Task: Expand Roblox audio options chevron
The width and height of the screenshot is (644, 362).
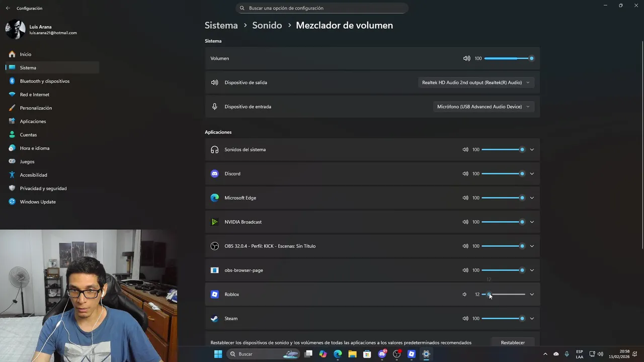Action: click(x=532, y=294)
